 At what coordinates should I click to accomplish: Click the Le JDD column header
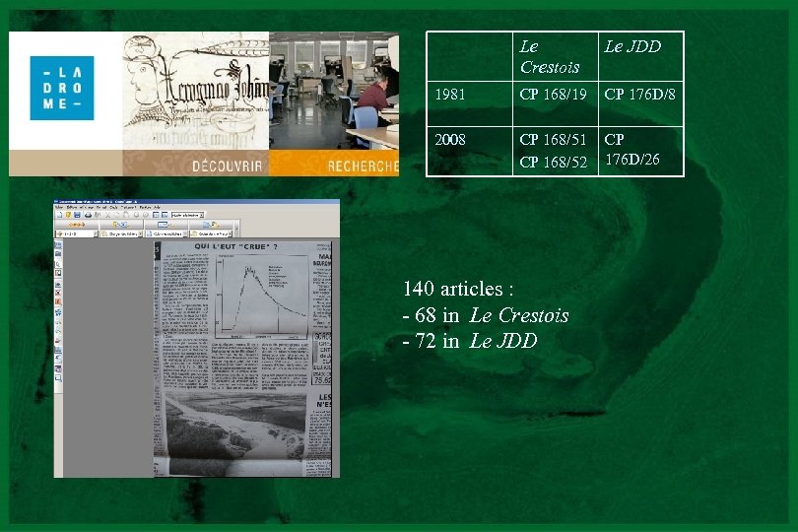[x=632, y=46]
